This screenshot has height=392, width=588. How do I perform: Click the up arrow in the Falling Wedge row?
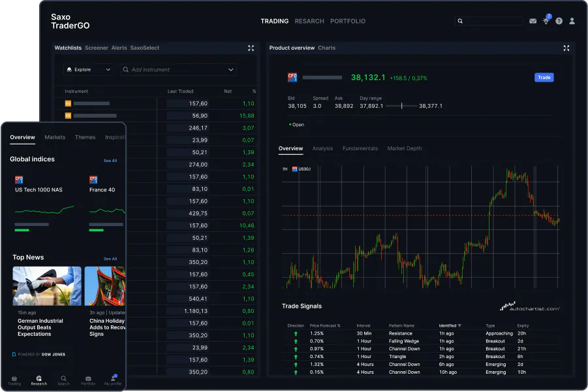(x=296, y=341)
